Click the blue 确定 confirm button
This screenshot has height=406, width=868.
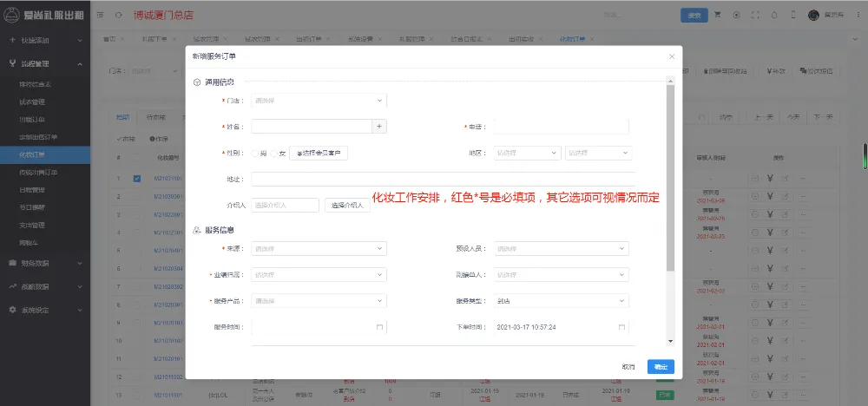pyautogui.click(x=661, y=367)
